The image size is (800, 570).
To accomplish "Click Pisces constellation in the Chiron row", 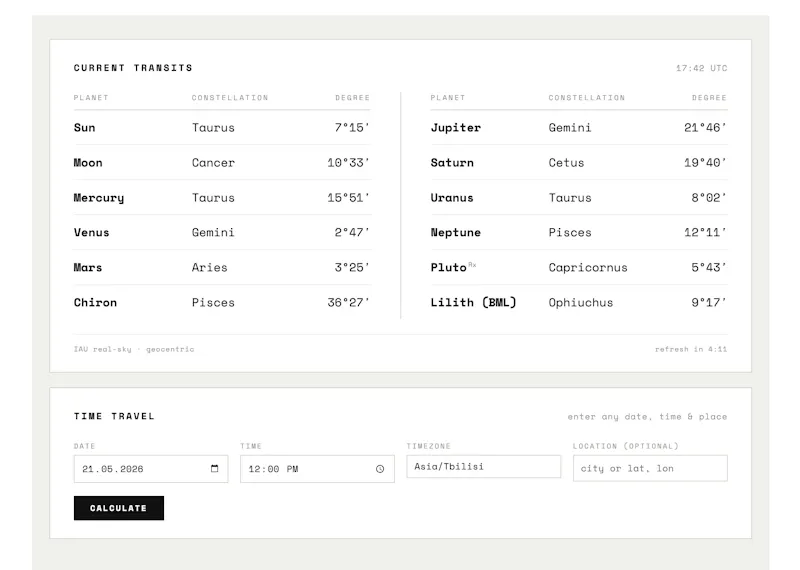I will coord(213,303).
